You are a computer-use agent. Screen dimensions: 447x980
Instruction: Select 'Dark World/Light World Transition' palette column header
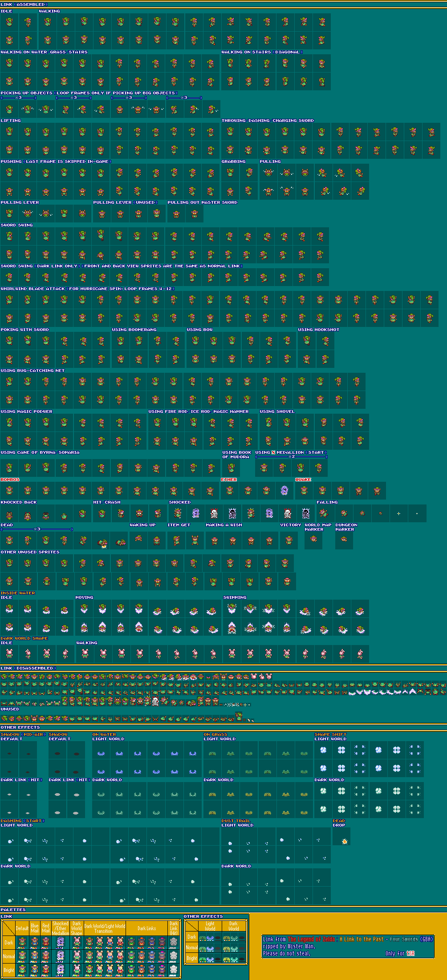[x=105, y=928]
